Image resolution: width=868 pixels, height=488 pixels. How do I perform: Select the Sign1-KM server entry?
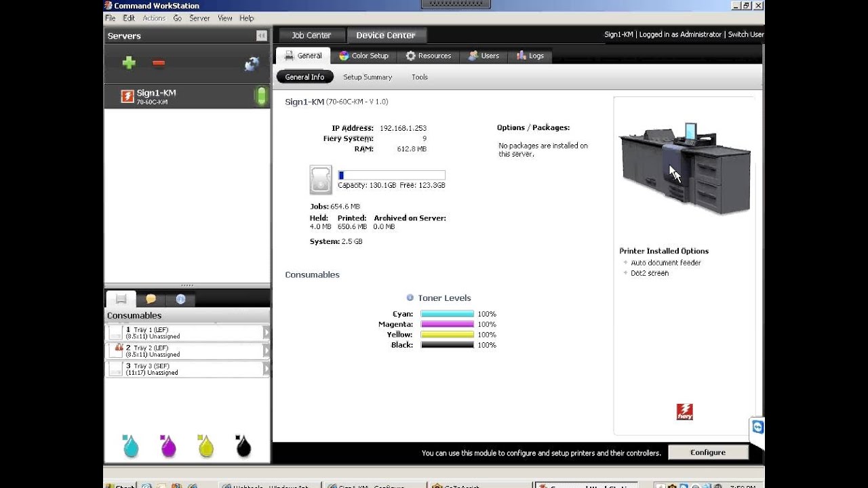pyautogui.click(x=187, y=96)
